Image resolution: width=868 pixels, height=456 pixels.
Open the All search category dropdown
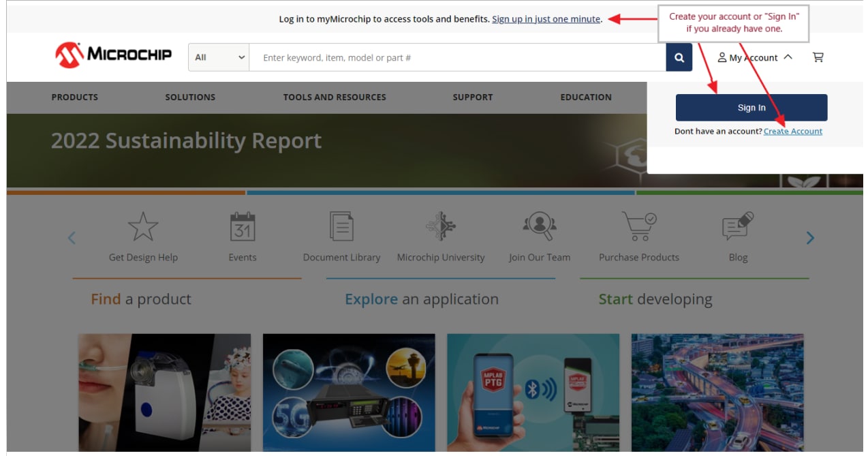point(218,57)
